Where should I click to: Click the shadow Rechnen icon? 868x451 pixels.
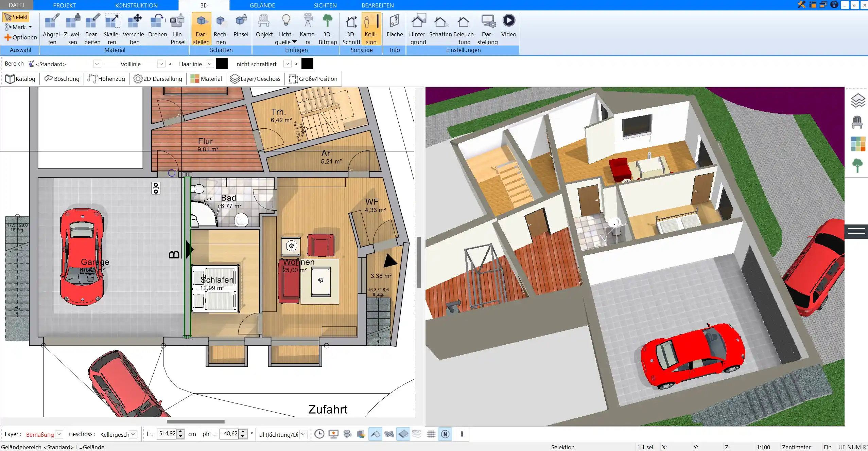click(221, 29)
